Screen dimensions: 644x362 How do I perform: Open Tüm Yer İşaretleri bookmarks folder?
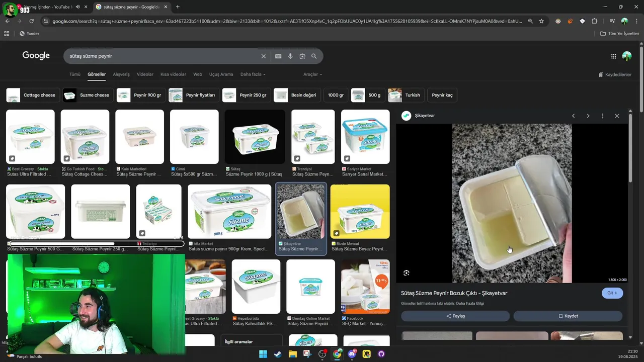tap(620, 34)
